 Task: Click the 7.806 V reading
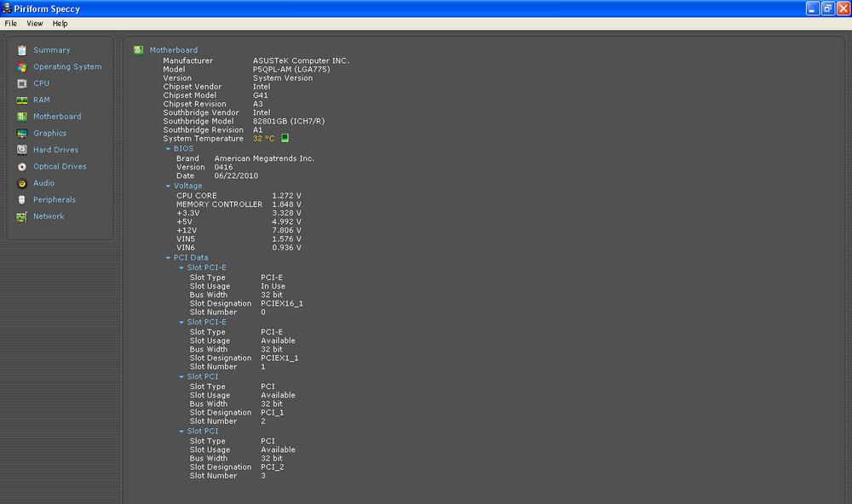tap(286, 230)
